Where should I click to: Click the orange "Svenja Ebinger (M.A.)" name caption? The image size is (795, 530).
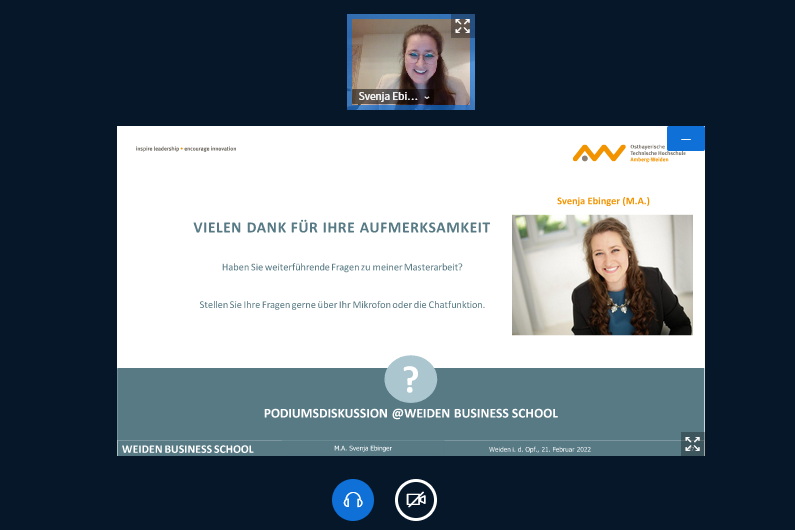(x=603, y=201)
